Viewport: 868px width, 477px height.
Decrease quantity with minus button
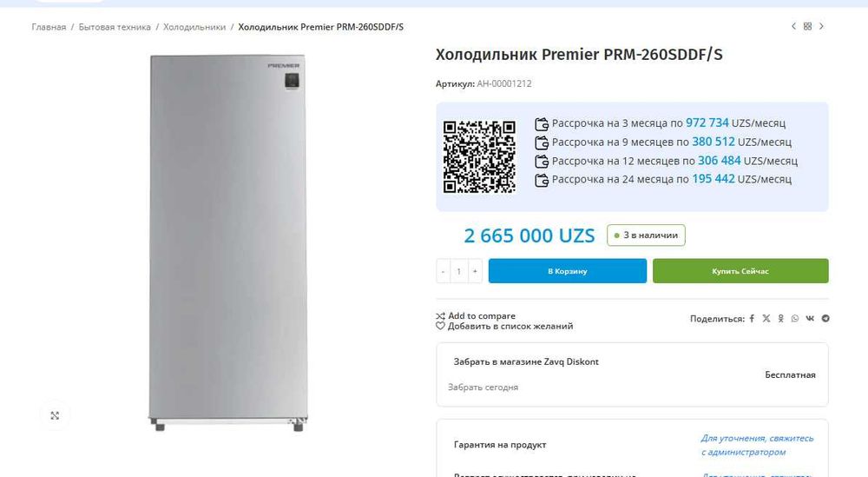(x=443, y=271)
